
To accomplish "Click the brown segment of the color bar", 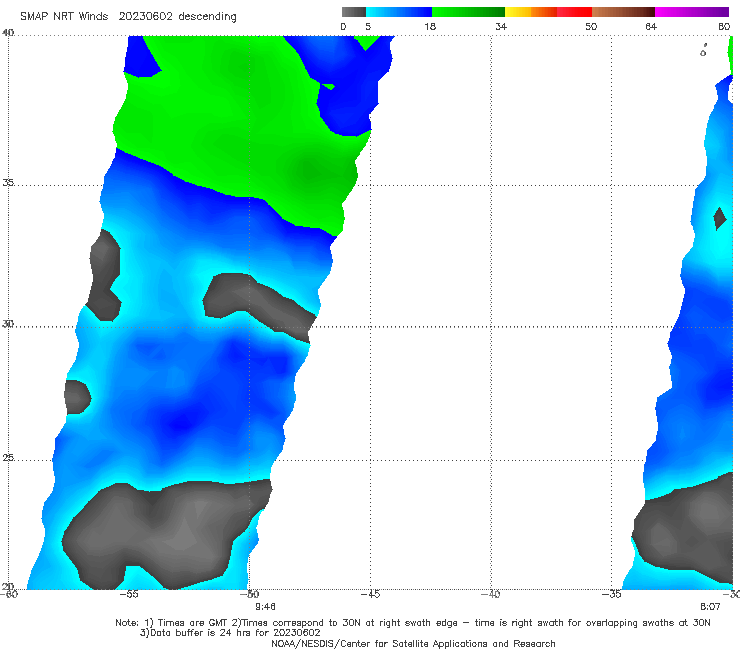I will click(x=623, y=12).
